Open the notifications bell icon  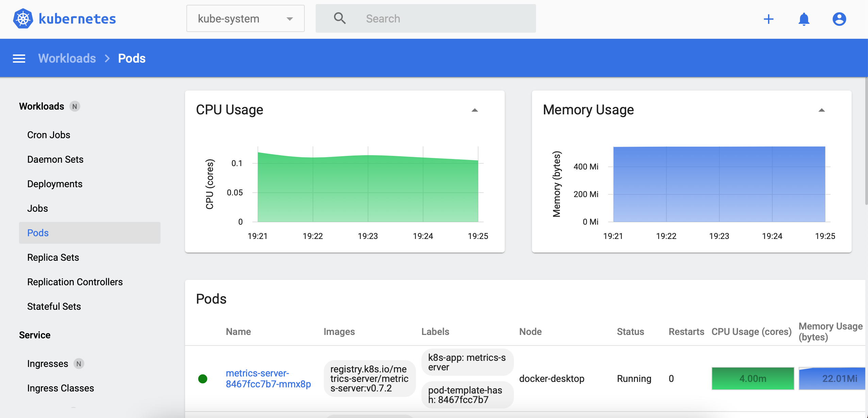point(804,19)
